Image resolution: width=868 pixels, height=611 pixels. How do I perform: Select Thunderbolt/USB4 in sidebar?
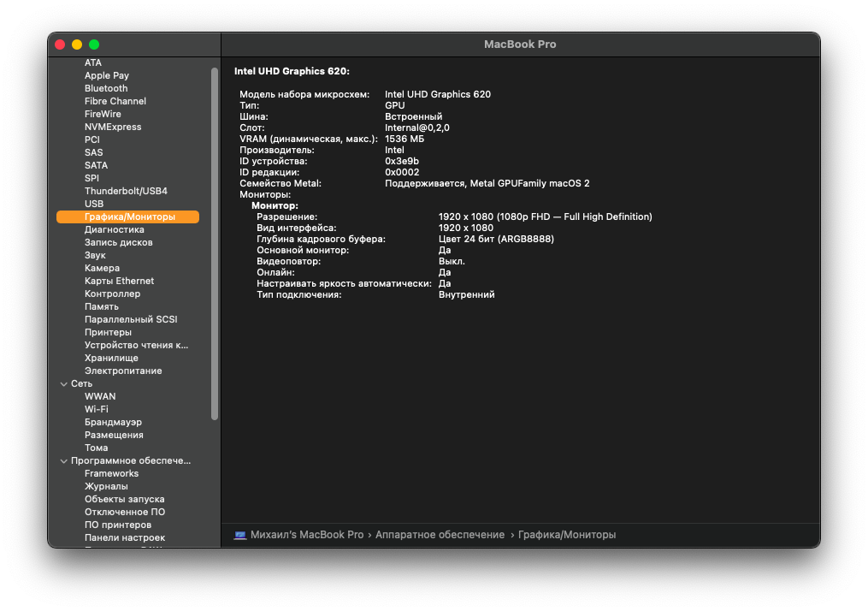click(x=127, y=191)
